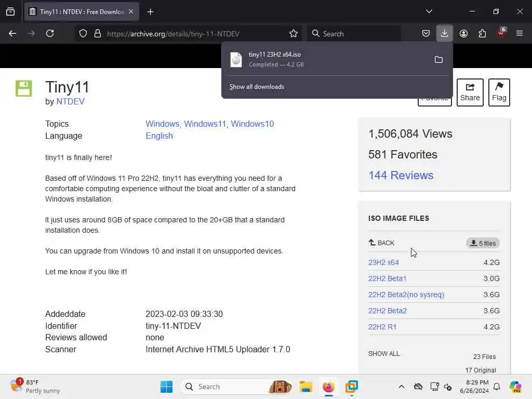Open a new tab with the plus button

click(150, 12)
